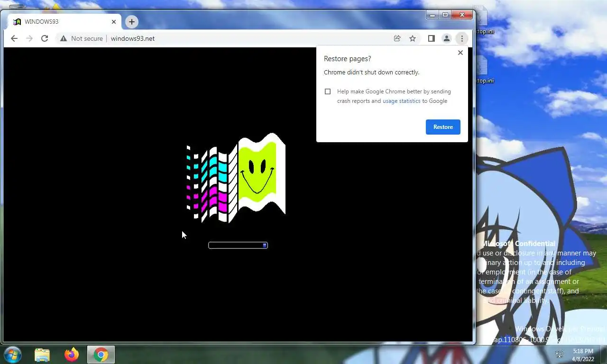Click the Chrome taskbar icon
Viewport: 607px width, 364px height.
tap(101, 355)
